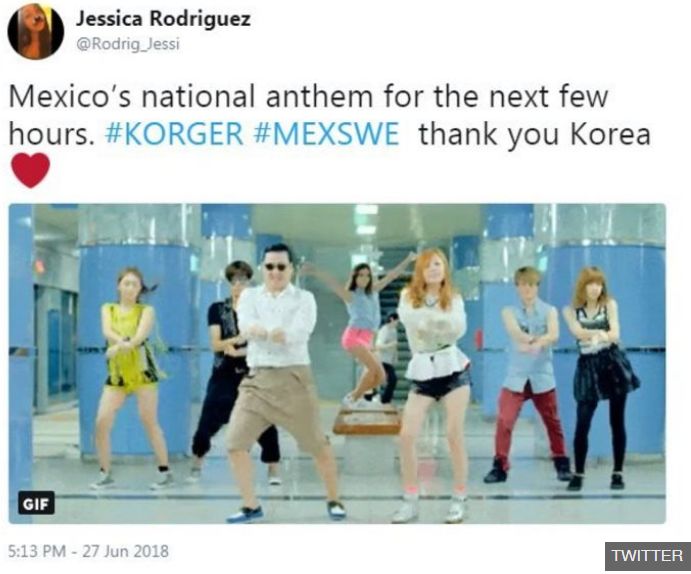Open the @Rodrig_Jessi handle link
The width and height of the screenshot is (691, 574).
point(128,44)
